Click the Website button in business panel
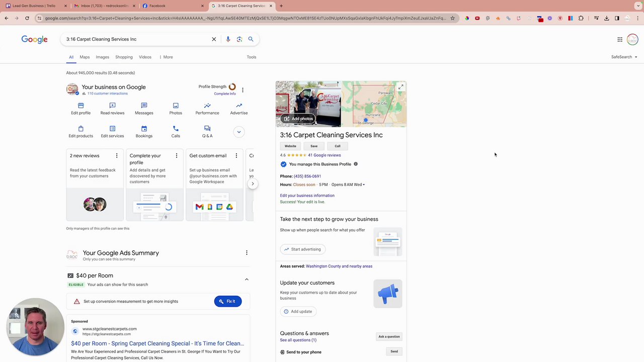The width and height of the screenshot is (644, 362). [290, 146]
